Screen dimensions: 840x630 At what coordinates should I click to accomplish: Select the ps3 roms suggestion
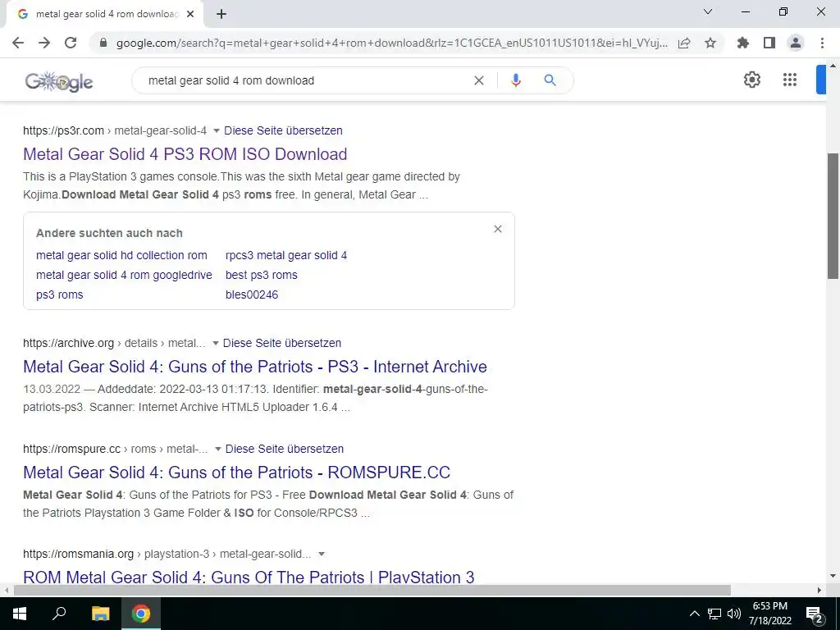(59, 294)
